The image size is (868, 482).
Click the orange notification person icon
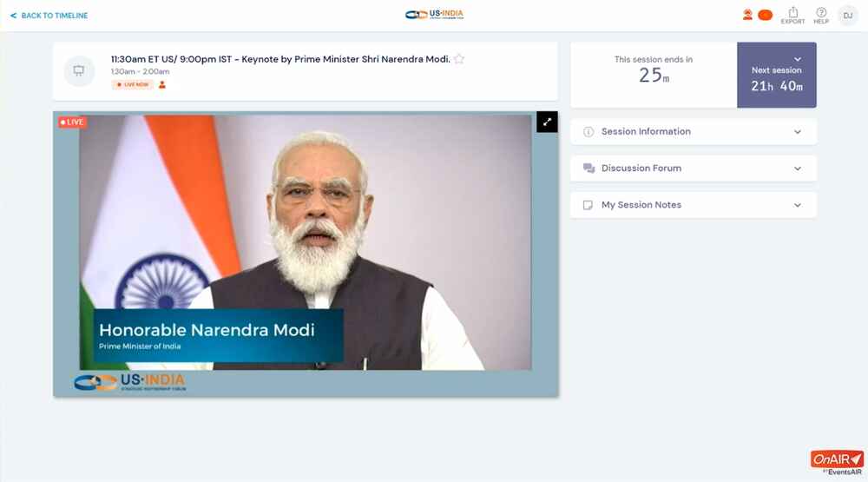click(747, 15)
